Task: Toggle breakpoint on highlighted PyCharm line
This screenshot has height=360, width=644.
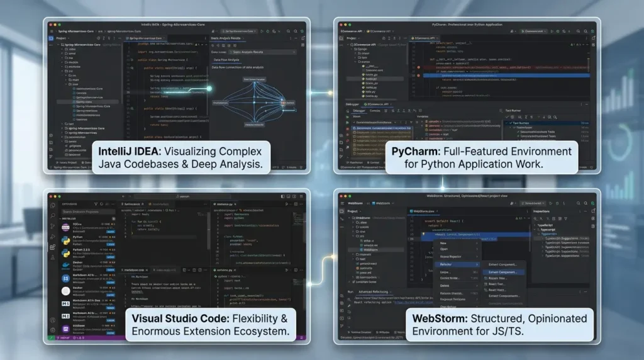Action: (x=418, y=76)
